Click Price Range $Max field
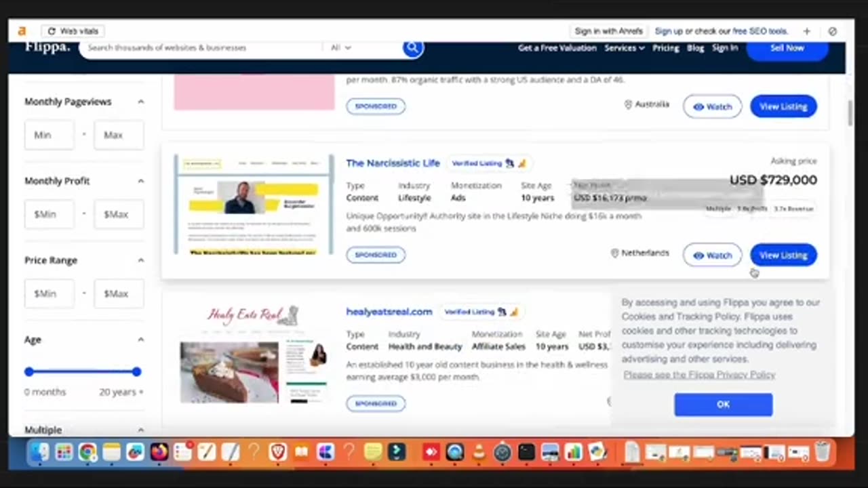Image resolution: width=868 pixels, height=488 pixels. pyautogui.click(x=119, y=293)
